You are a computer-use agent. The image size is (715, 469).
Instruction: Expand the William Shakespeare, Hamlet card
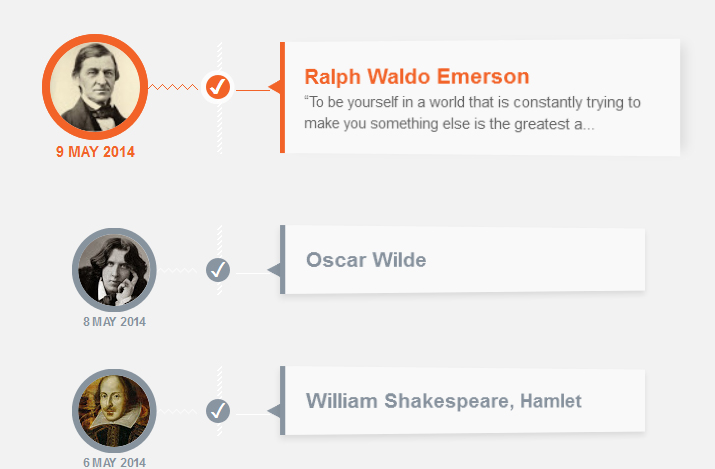[462, 401]
